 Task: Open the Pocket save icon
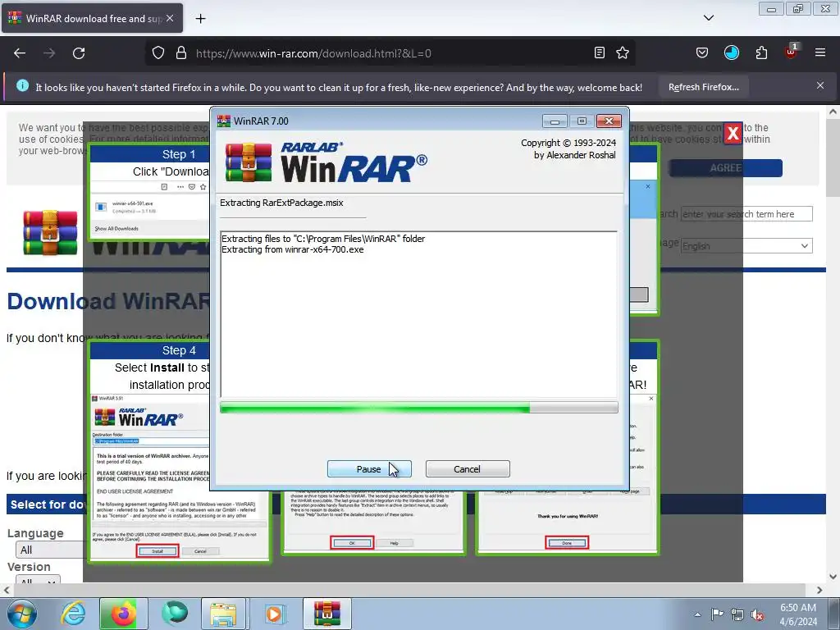(x=702, y=52)
